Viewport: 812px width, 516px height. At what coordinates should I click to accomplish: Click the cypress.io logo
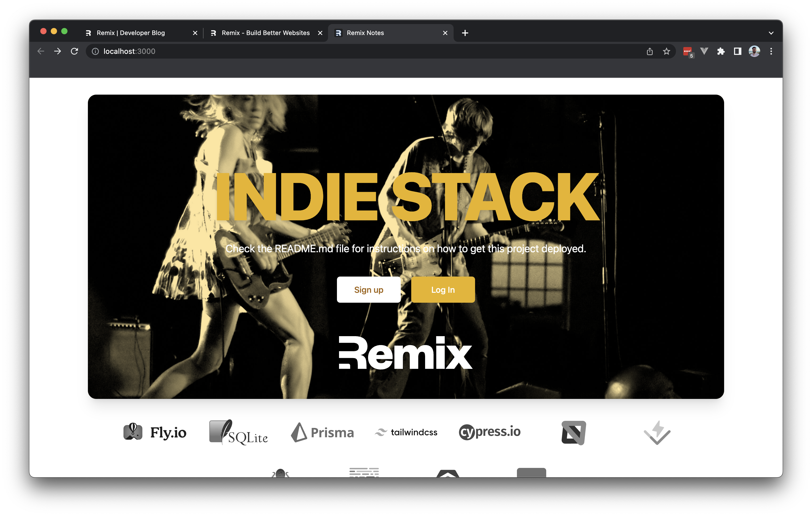490,432
